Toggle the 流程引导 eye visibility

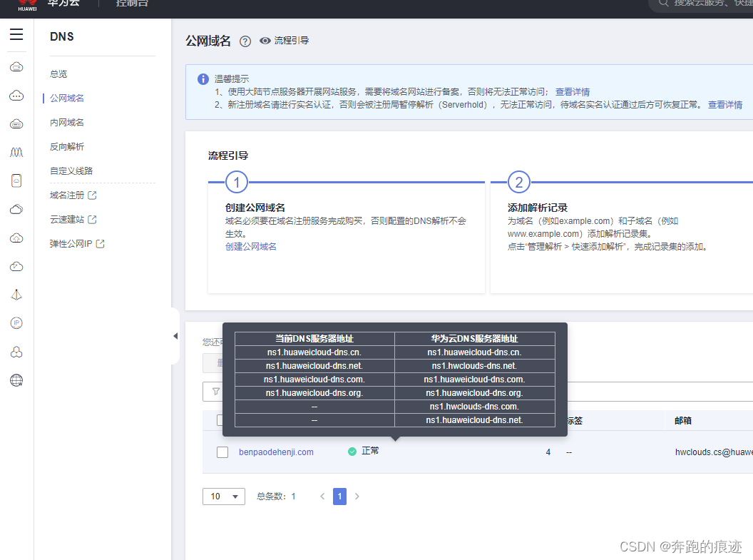click(x=265, y=41)
